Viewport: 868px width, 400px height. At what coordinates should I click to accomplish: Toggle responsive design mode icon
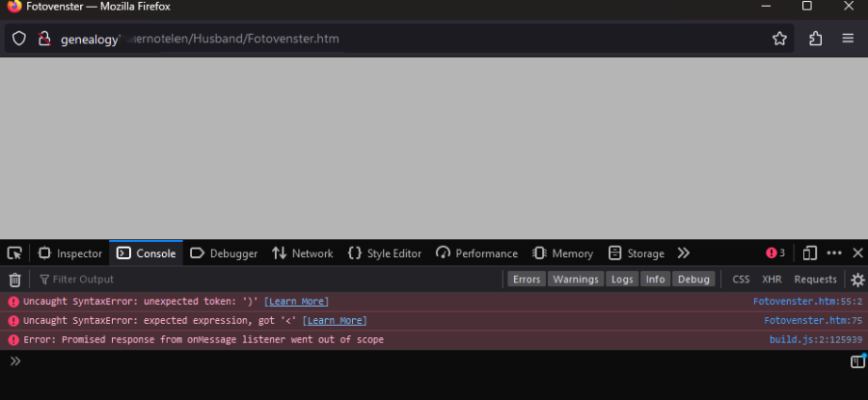[x=810, y=253]
